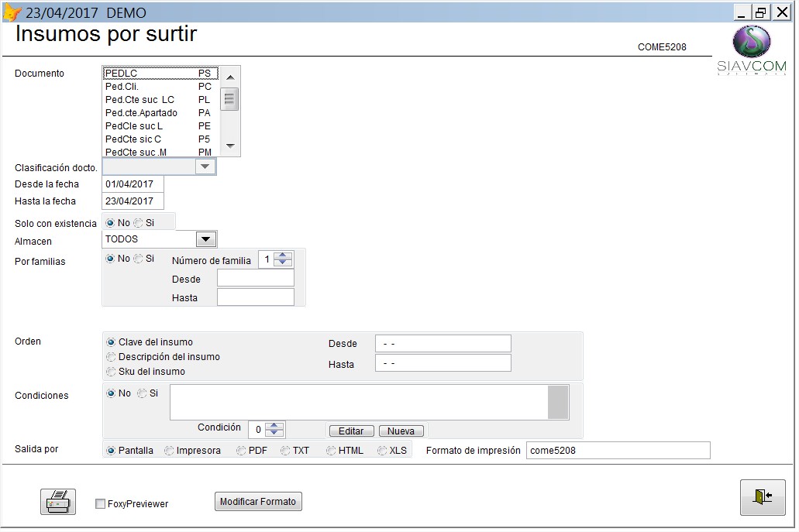Click the familias Desde field
Viewport: 799px width, 532px height.
[x=256, y=278]
